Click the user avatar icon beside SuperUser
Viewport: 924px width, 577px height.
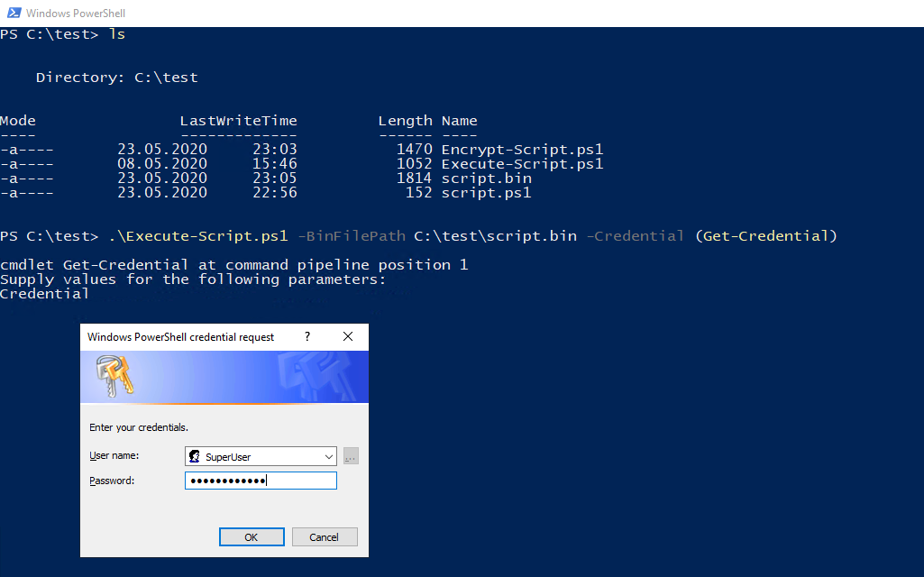195,456
